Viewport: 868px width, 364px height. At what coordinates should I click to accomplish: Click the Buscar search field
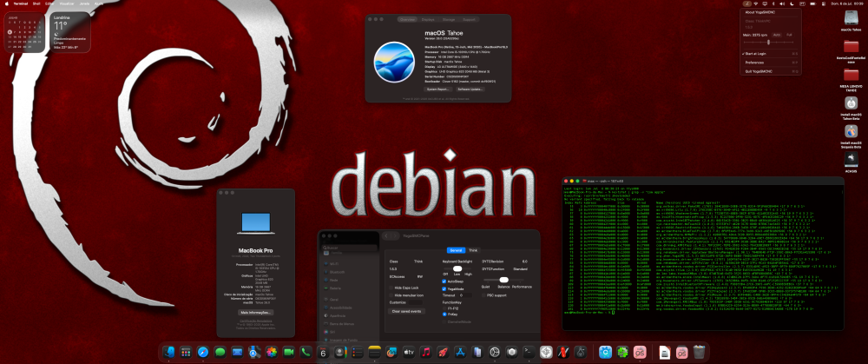tap(350, 248)
